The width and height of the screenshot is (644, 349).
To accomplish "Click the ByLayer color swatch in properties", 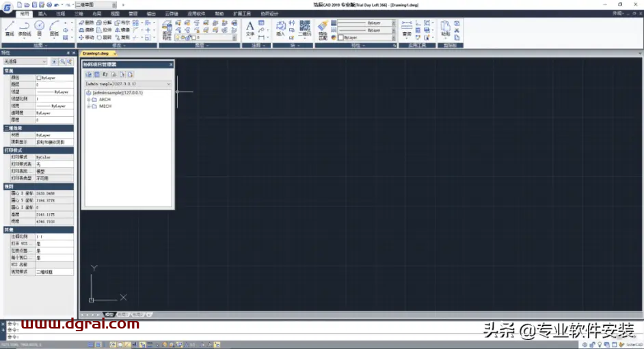I will coord(40,78).
